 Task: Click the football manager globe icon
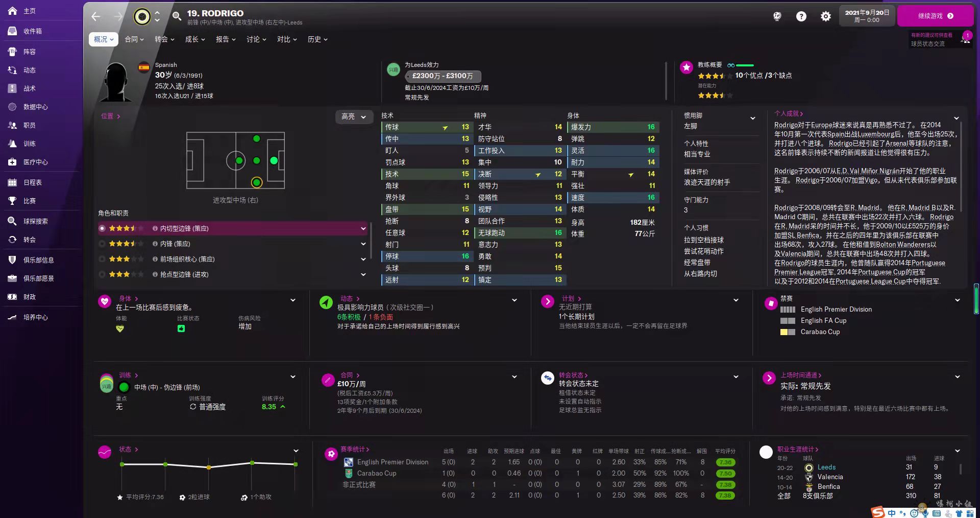pyautogui.click(x=777, y=16)
